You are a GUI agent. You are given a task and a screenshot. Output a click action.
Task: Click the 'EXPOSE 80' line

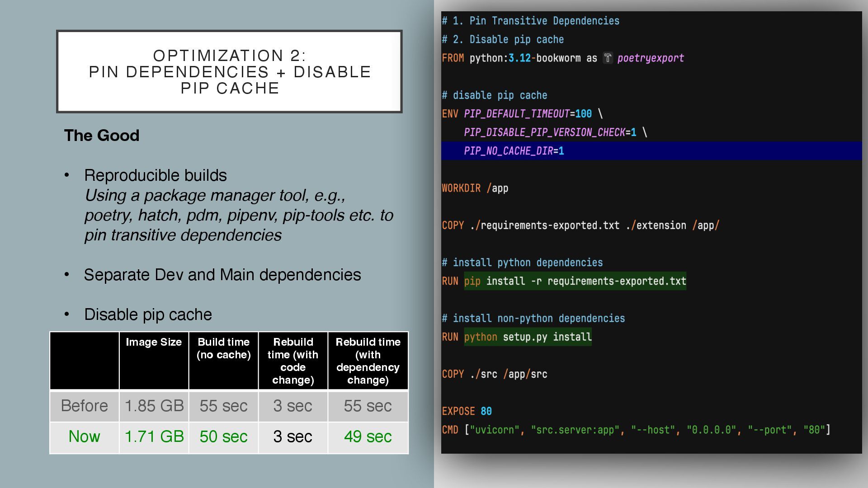pos(467,411)
